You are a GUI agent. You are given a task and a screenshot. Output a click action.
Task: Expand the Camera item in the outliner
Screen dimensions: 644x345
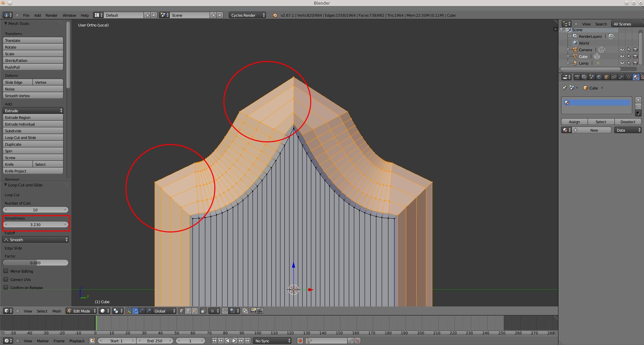click(x=568, y=50)
